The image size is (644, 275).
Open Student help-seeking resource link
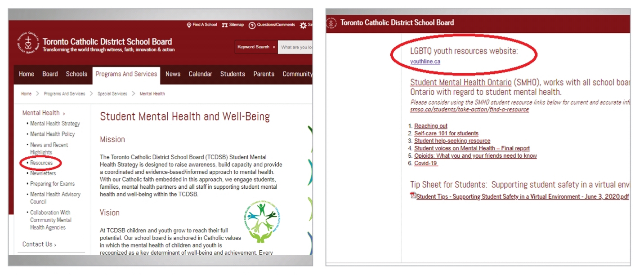point(452,141)
